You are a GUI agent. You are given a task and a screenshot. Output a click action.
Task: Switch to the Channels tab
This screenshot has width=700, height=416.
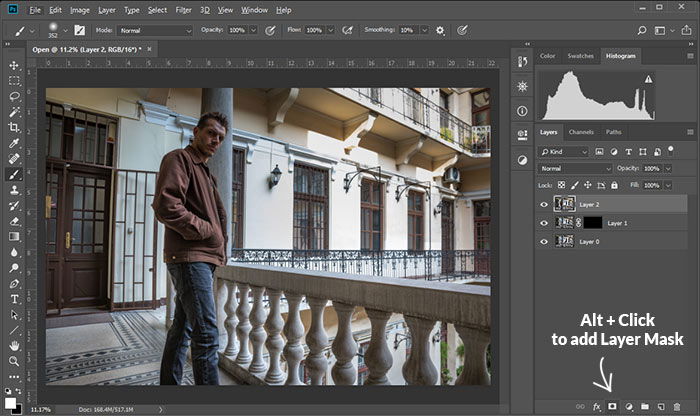pyautogui.click(x=581, y=132)
